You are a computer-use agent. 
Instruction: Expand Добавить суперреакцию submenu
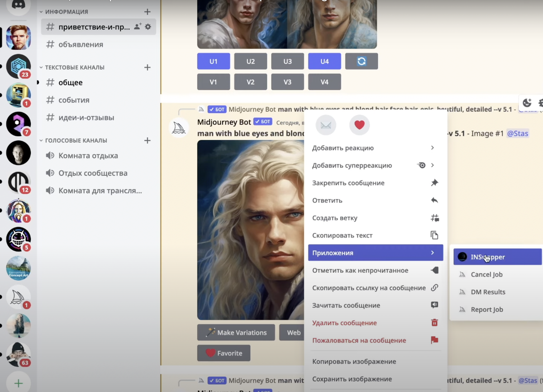pyautogui.click(x=376, y=165)
